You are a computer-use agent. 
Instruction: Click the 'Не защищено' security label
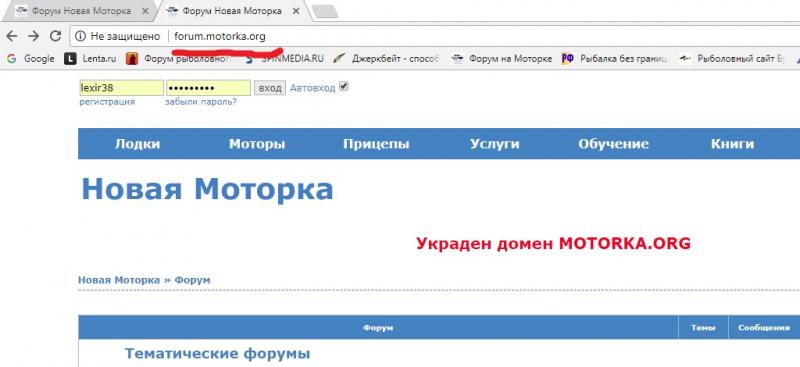pyautogui.click(x=125, y=37)
